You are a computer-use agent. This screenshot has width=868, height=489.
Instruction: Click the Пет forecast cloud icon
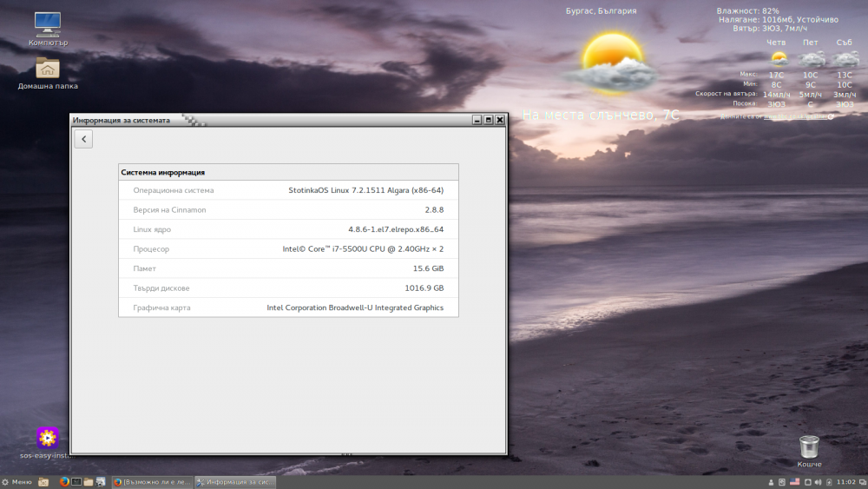click(811, 59)
